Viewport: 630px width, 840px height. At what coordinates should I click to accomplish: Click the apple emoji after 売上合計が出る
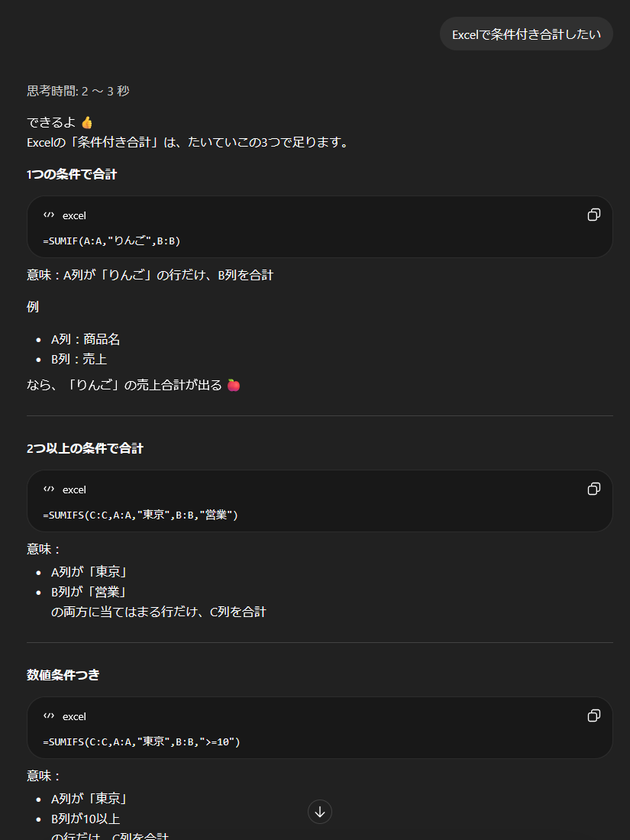coord(234,385)
